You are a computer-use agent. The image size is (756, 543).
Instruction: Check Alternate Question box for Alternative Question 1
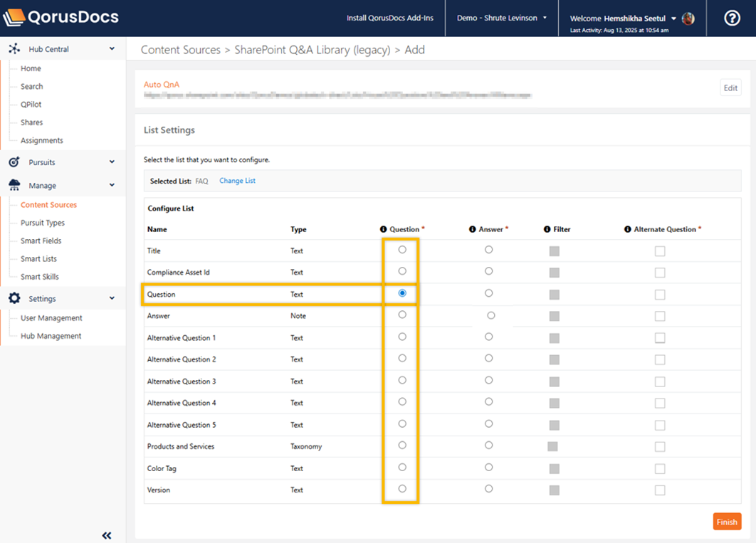click(x=660, y=338)
